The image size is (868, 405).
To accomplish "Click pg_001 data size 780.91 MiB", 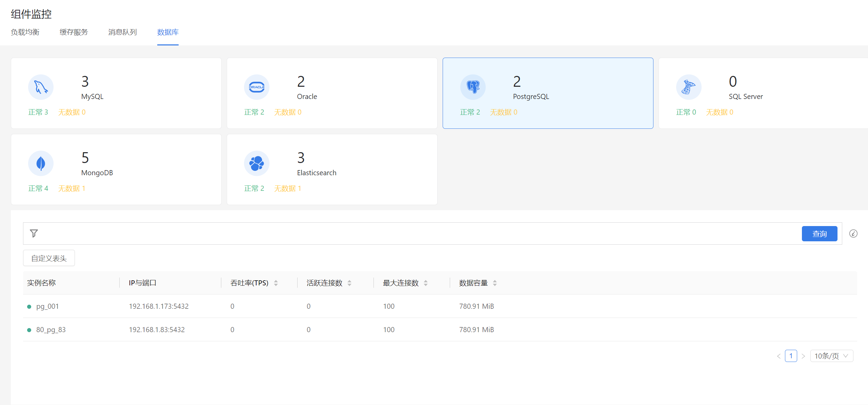I will [477, 306].
